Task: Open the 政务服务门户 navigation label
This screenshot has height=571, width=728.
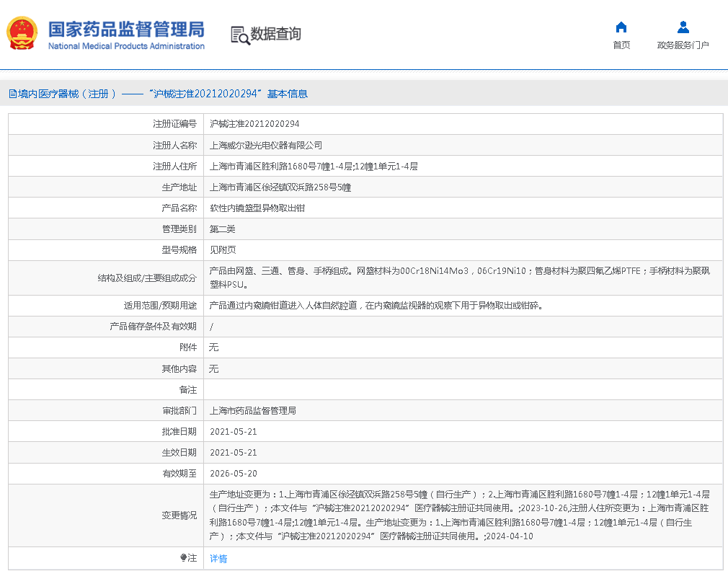Action: (x=683, y=45)
